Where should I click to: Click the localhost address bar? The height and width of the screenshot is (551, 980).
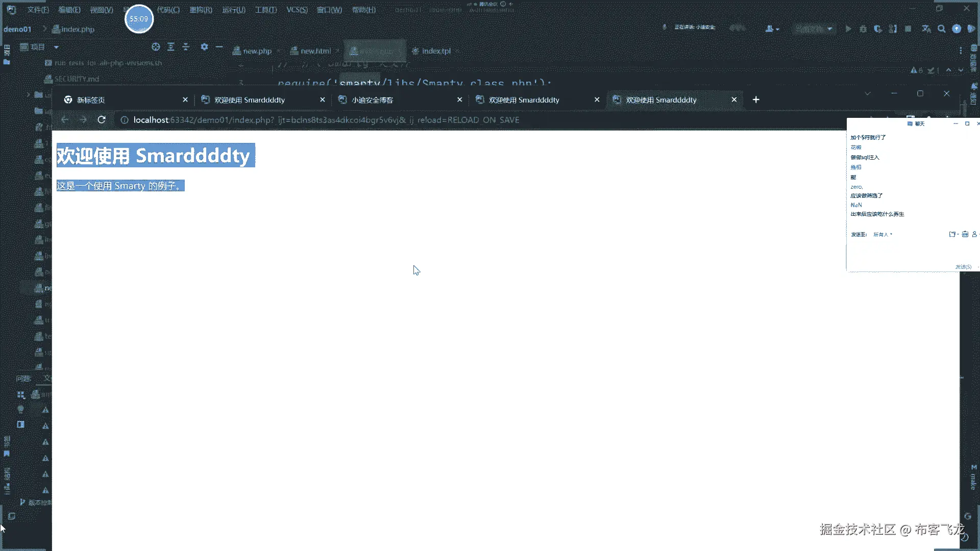pos(327,120)
